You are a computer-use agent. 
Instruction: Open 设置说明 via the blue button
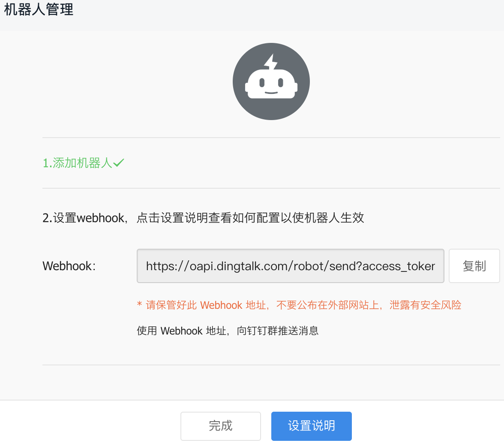pyautogui.click(x=311, y=426)
